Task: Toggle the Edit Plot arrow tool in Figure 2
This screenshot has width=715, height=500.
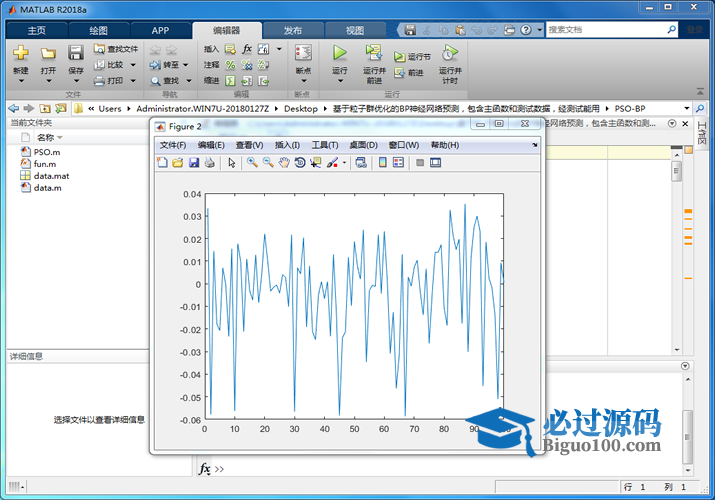Action: 232,163
